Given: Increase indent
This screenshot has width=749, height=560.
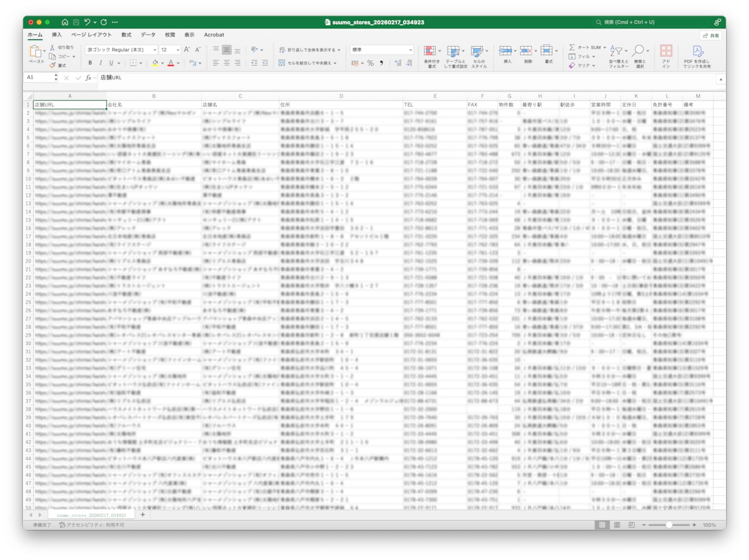Looking at the screenshot, I should pyautogui.click(x=265, y=63).
